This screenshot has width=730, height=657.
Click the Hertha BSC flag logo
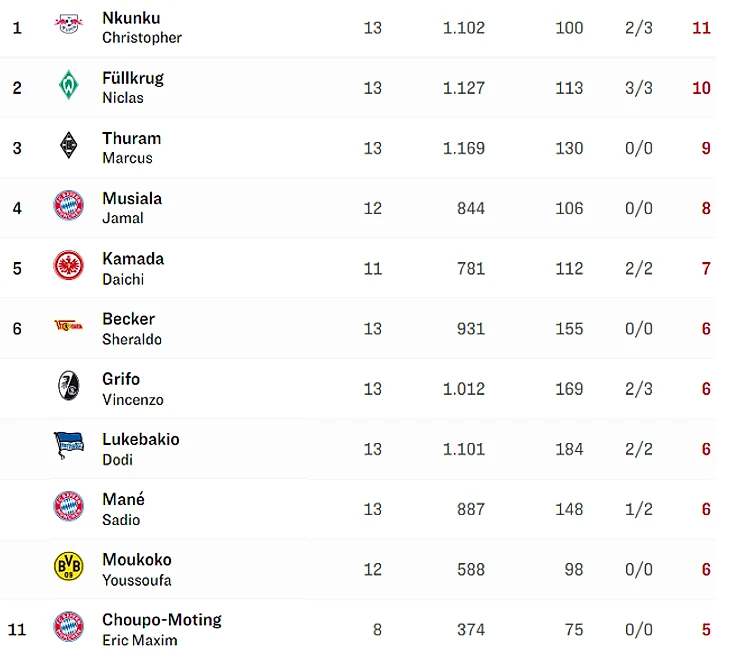click(68, 446)
